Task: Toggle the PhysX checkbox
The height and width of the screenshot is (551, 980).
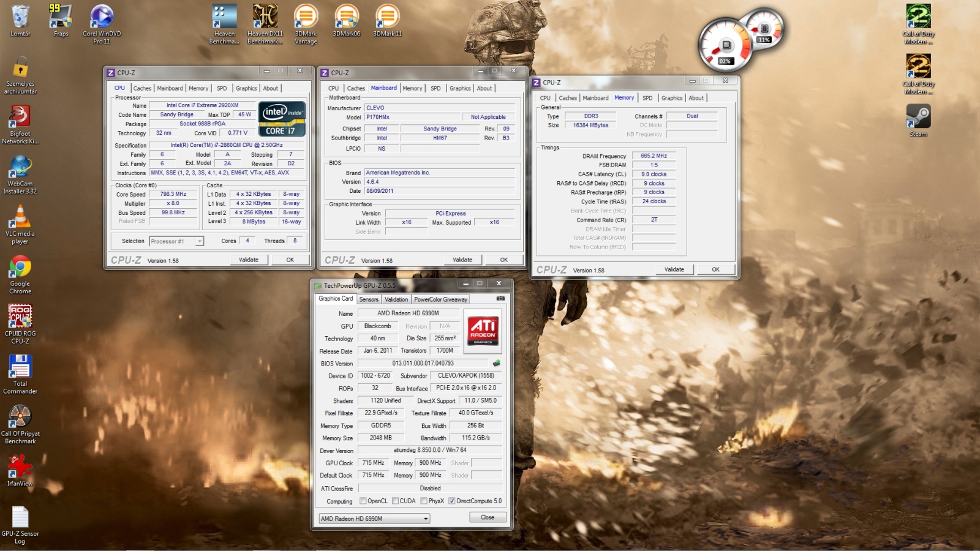Action: click(x=424, y=501)
